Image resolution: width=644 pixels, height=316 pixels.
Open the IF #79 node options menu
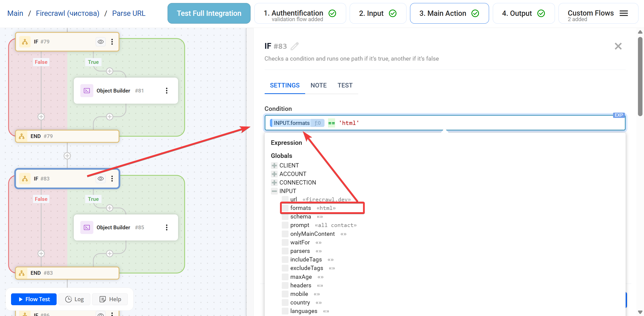click(x=112, y=42)
